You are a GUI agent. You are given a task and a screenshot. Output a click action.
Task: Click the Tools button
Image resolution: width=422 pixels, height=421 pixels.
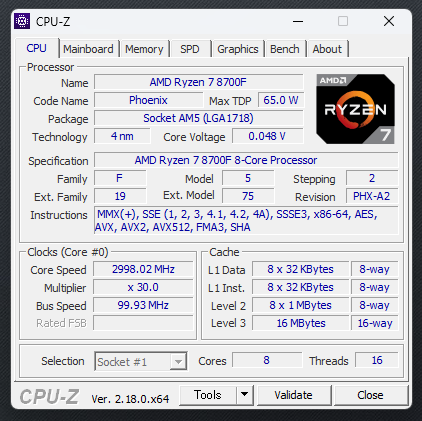coord(208,395)
